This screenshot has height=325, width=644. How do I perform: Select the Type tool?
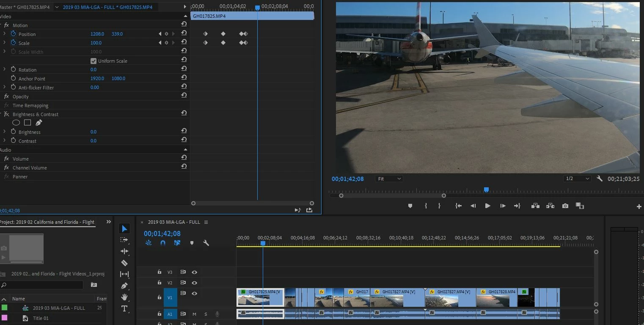coord(124,308)
